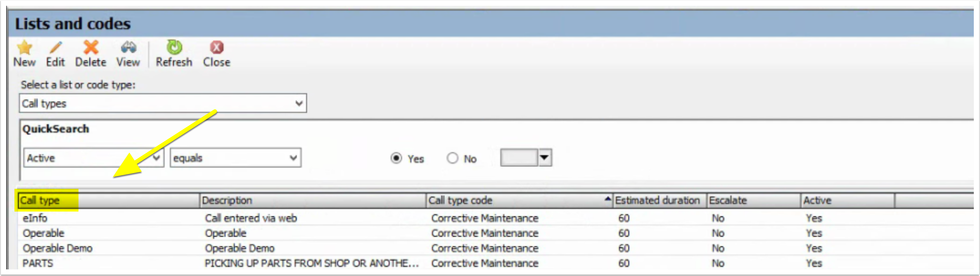Sort by the Description column header
Viewport: 980px width, 276px height.
(313, 200)
